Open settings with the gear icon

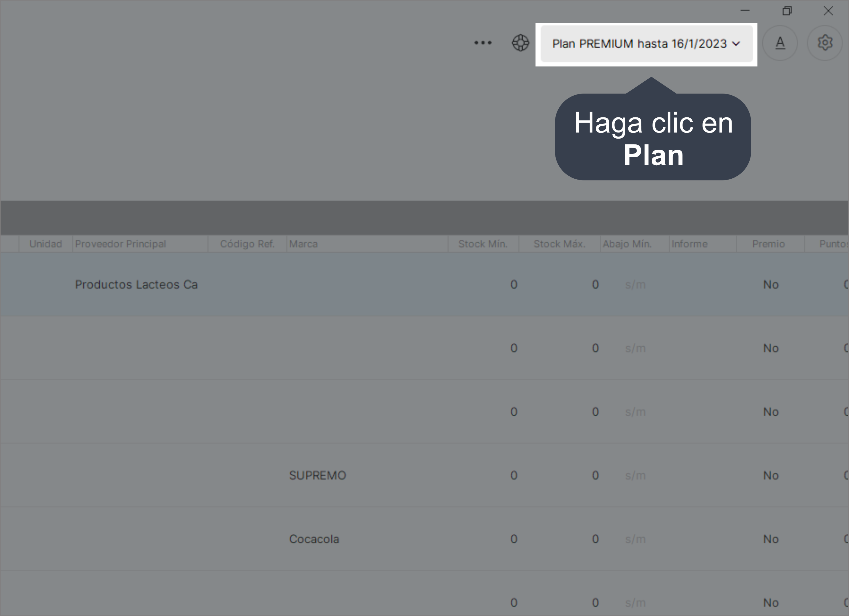point(825,43)
